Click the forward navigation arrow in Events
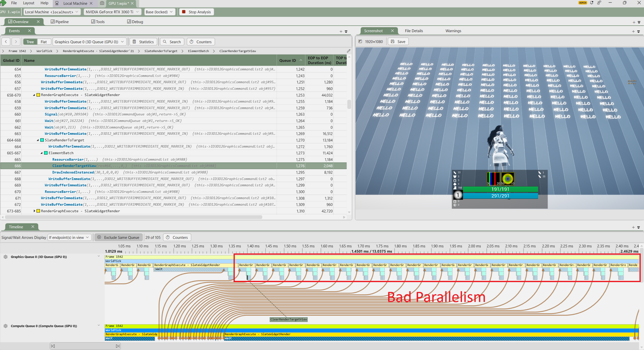This screenshot has width=644, height=350. (x=16, y=42)
